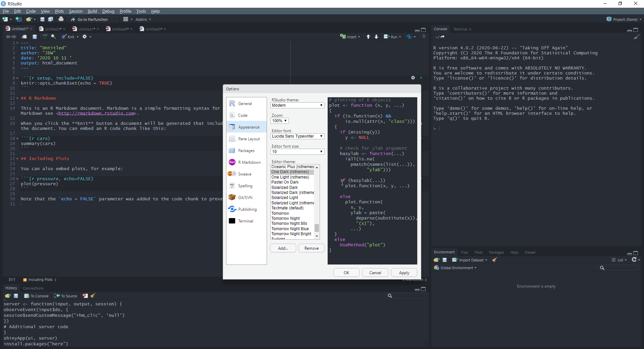Open Terminal options category

tap(247, 221)
